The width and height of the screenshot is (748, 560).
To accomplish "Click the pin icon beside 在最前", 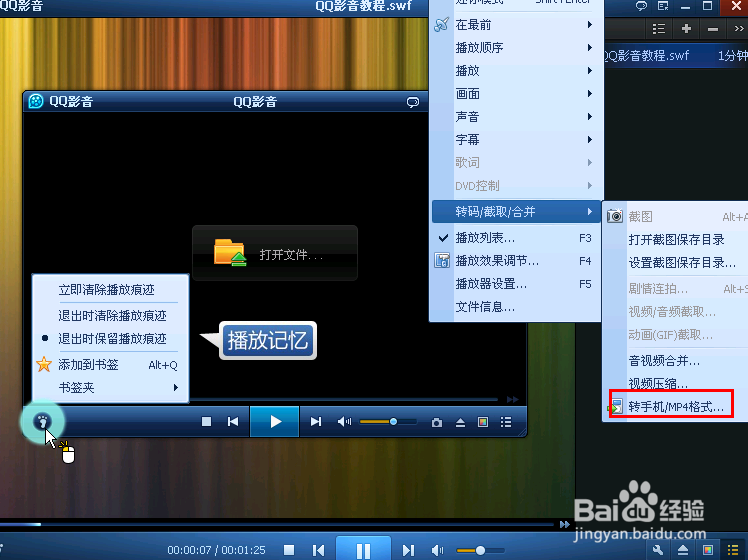I will tap(441, 24).
